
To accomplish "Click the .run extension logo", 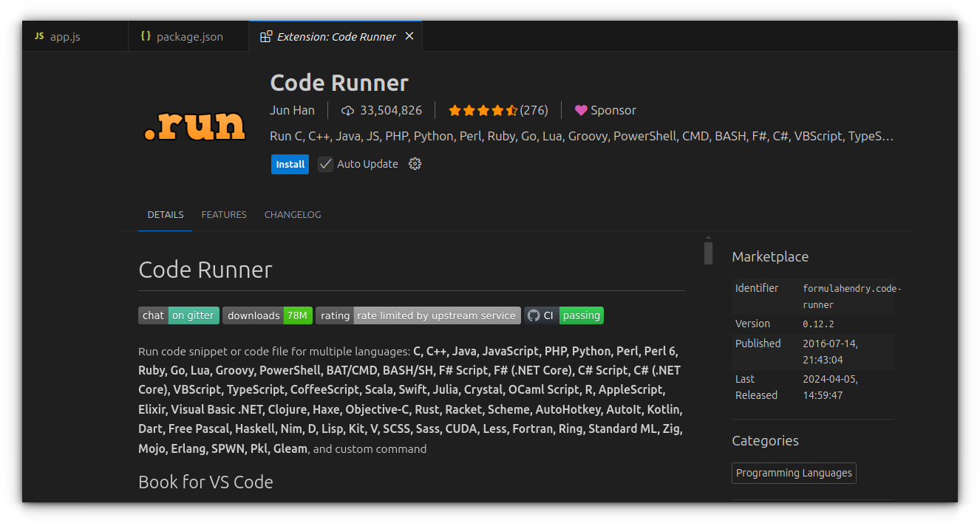I will coord(194,126).
